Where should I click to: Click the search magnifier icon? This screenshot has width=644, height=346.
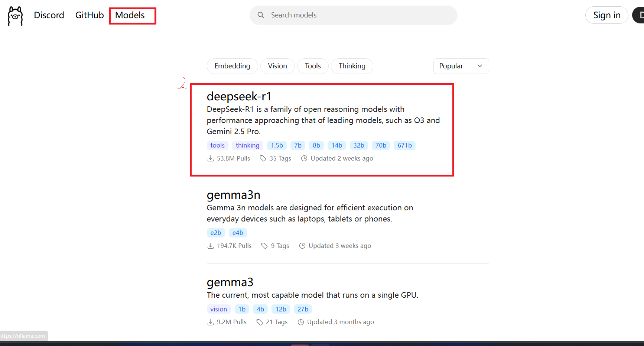pyautogui.click(x=261, y=15)
